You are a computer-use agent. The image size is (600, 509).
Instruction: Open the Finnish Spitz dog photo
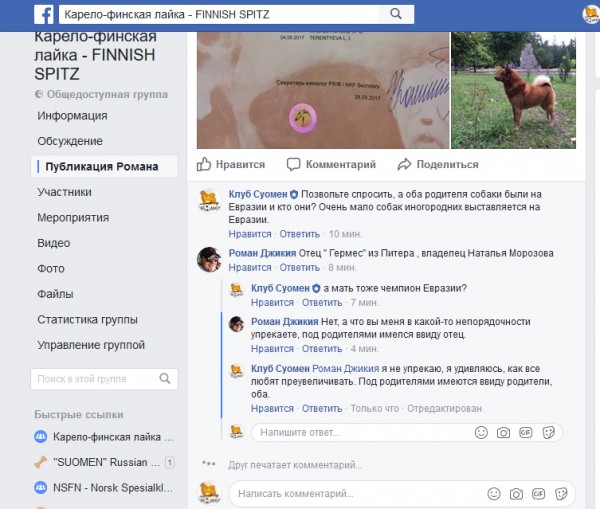[514, 90]
